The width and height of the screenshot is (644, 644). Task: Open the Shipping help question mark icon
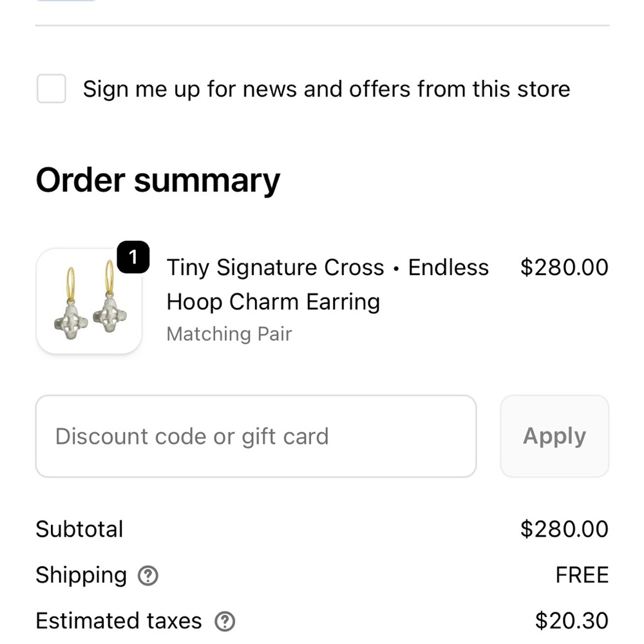click(148, 576)
